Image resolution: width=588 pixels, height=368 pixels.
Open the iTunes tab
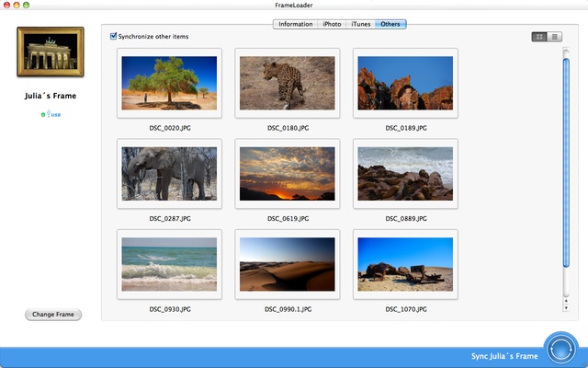[x=361, y=24]
